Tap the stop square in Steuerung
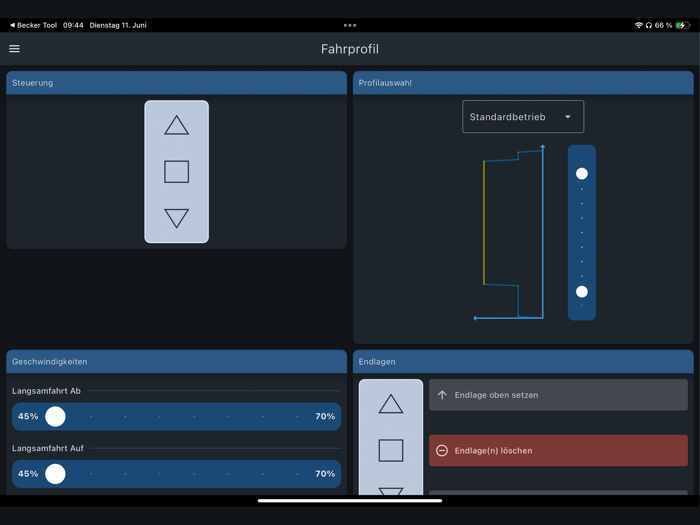The image size is (700, 525). click(x=176, y=172)
